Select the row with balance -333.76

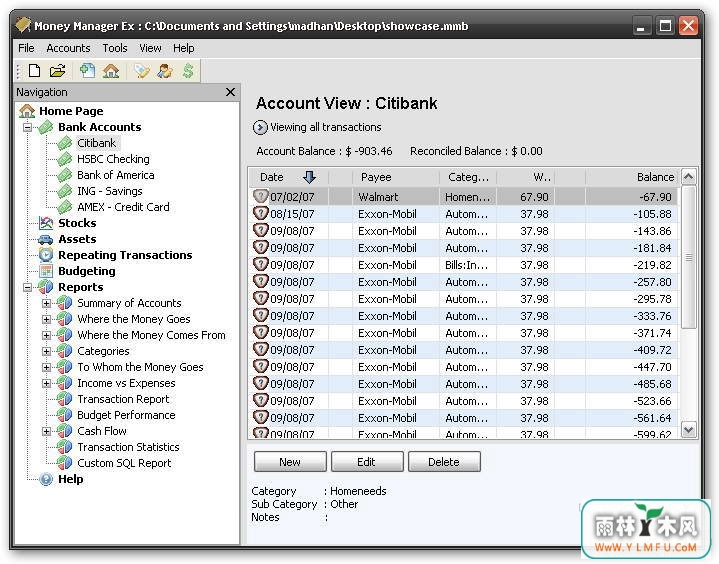464,315
